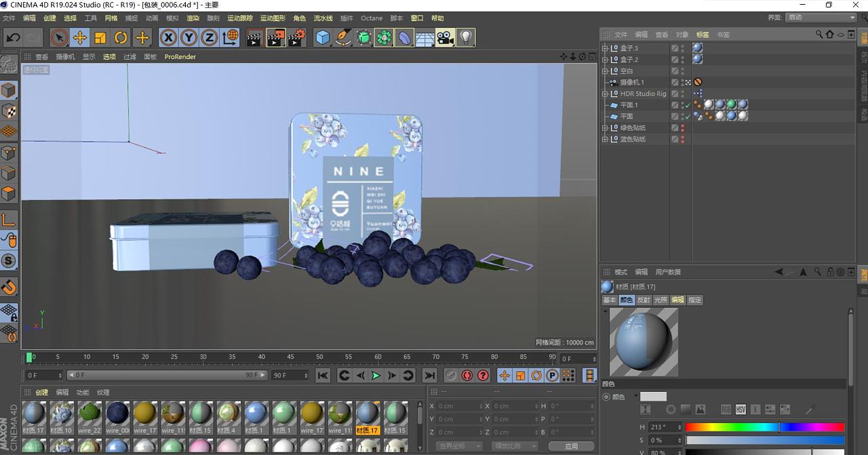Expand the 盒子.3 object
The height and width of the screenshot is (455, 868).
(x=605, y=48)
